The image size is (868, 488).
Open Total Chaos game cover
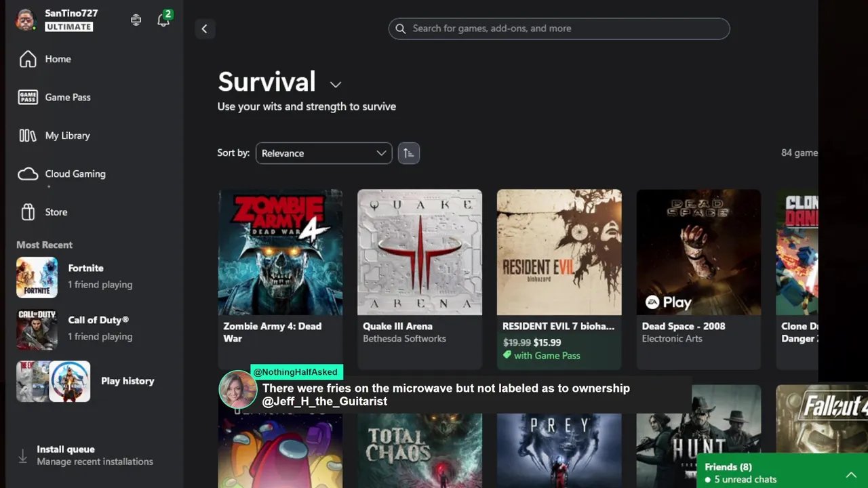coord(420,451)
